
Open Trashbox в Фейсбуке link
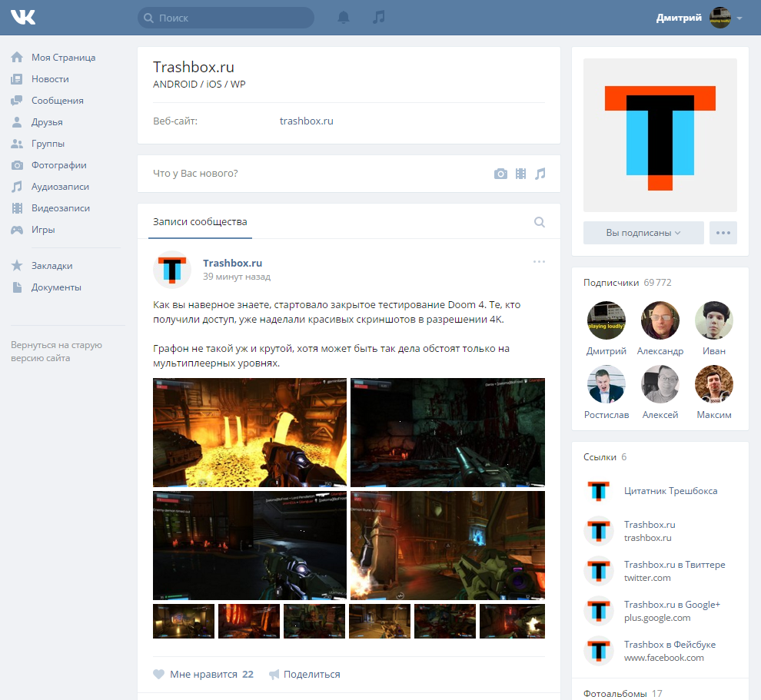tap(670, 645)
